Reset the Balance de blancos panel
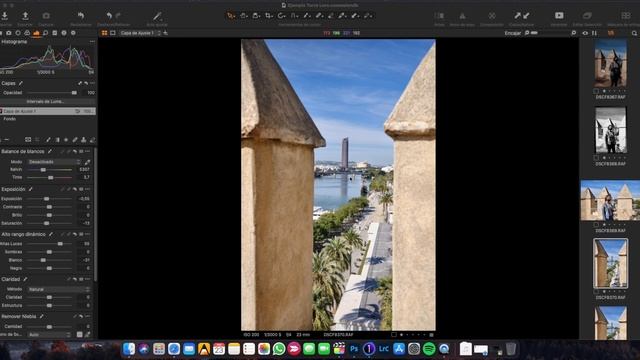Screen dimensions: 640x360 pos(75,151)
